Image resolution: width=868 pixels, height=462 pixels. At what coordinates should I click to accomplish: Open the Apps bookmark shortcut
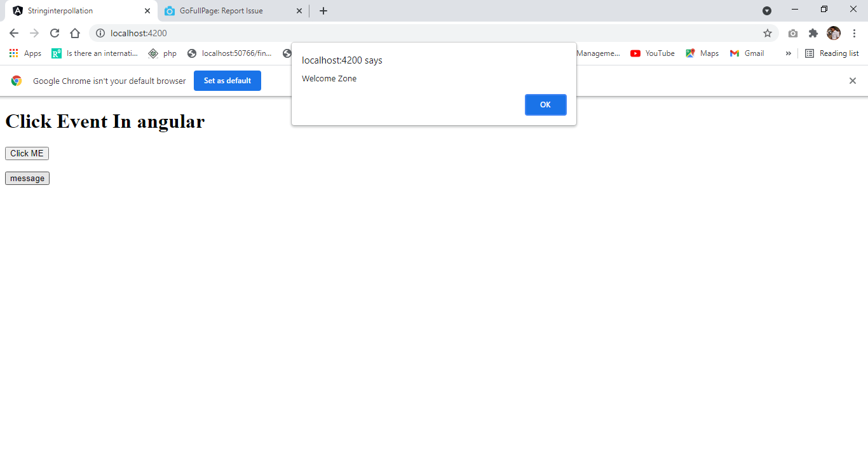pyautogui.click(x=25, y=53)
